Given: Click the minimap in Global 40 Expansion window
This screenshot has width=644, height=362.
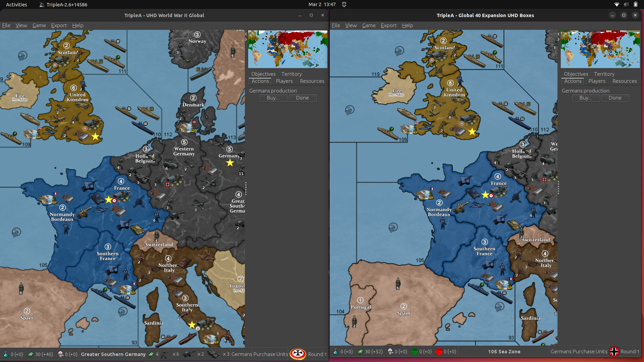Looking at the screenshot, I should coord(600,49).
